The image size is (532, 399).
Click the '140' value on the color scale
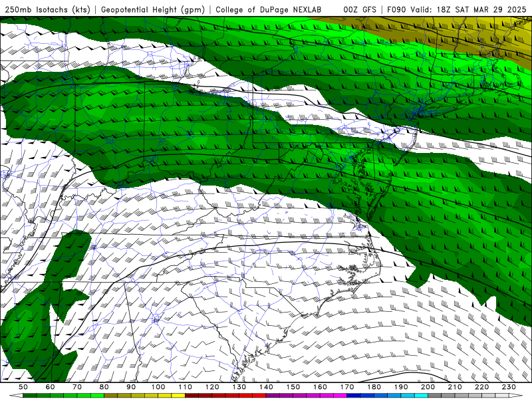(266, 387)
